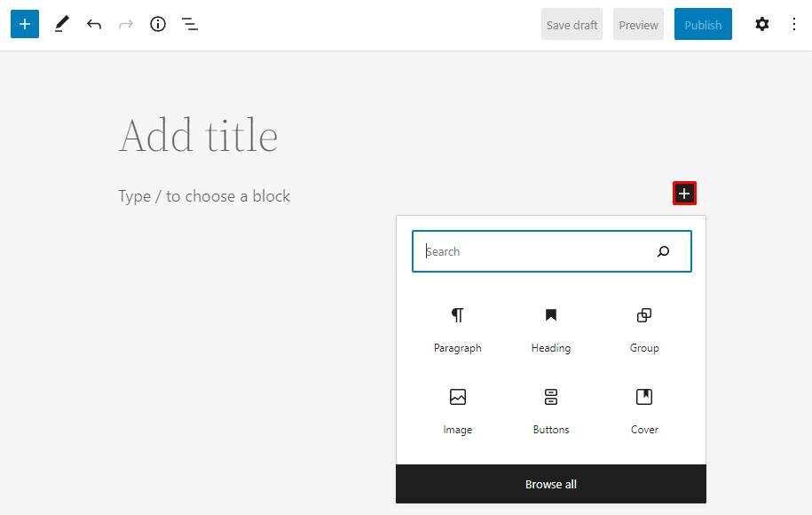Insert a Cover block
This screenshot has height=515, width=812.
pyautogui.click(x=644, y=411)
